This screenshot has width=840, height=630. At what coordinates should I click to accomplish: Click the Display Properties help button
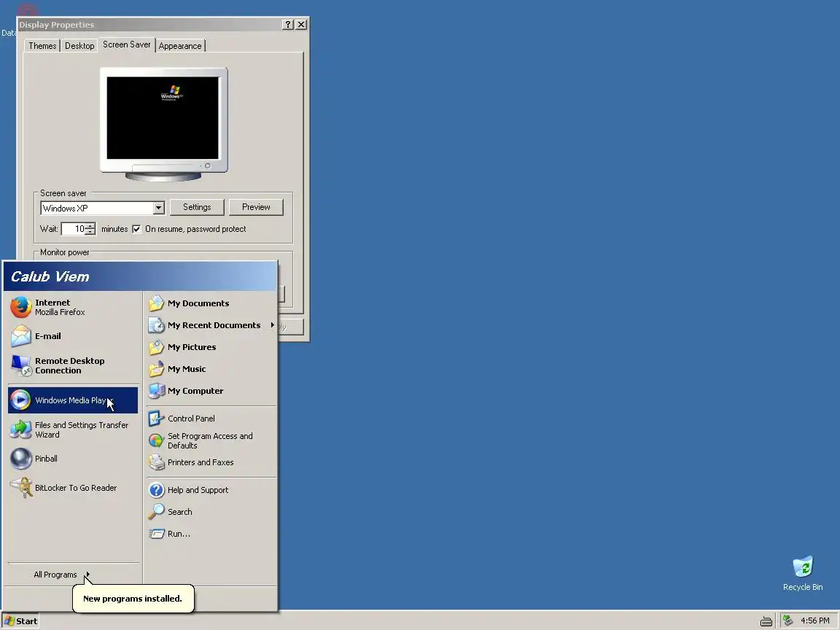coord(288,25)
